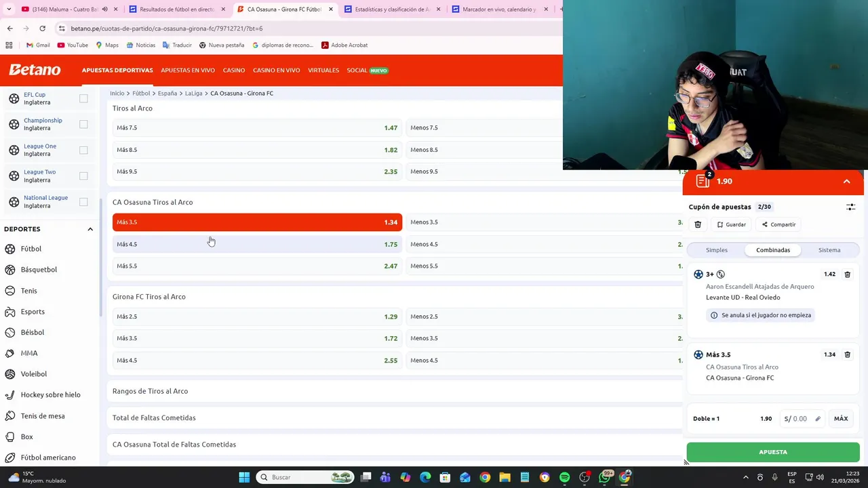
Task: Collapse the bet slip with chevron arrow
Action: tap(846, 182)
